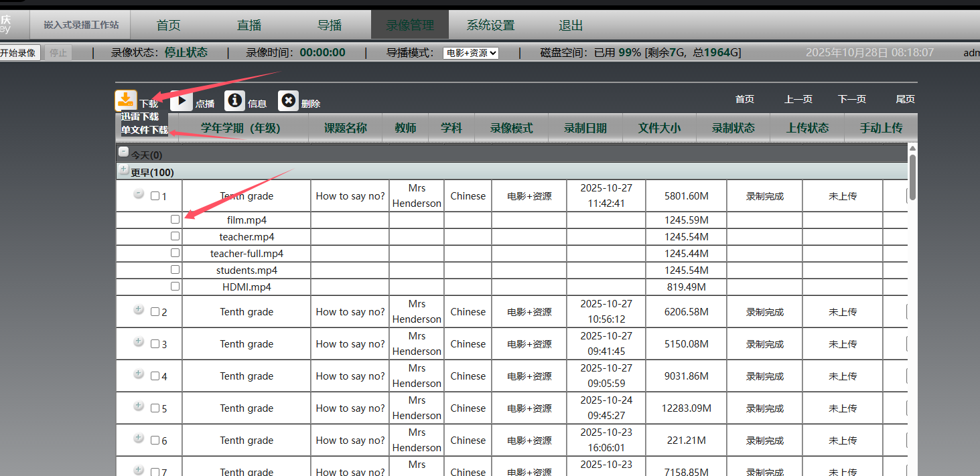Click the play (点播) icon

(x=181, y=100)
